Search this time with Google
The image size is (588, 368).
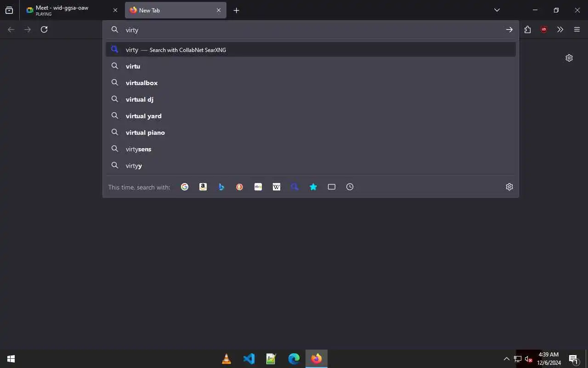185,187
